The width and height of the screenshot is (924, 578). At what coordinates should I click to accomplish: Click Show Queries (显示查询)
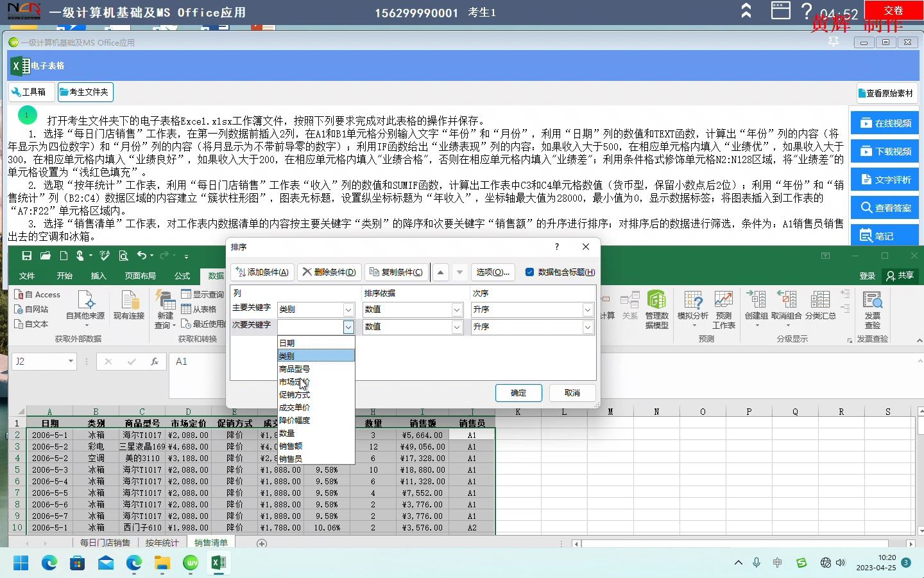pyautogui.click(x=203, y=294)
